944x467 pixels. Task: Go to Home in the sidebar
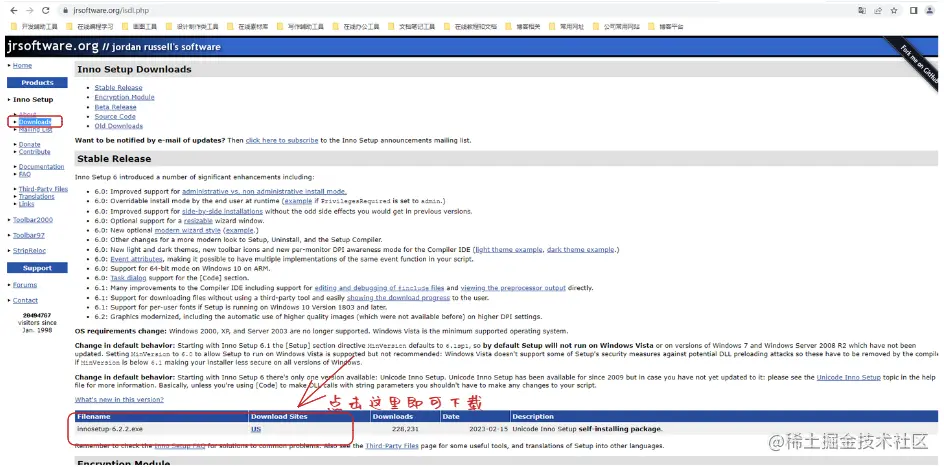(x=22, y=66)
